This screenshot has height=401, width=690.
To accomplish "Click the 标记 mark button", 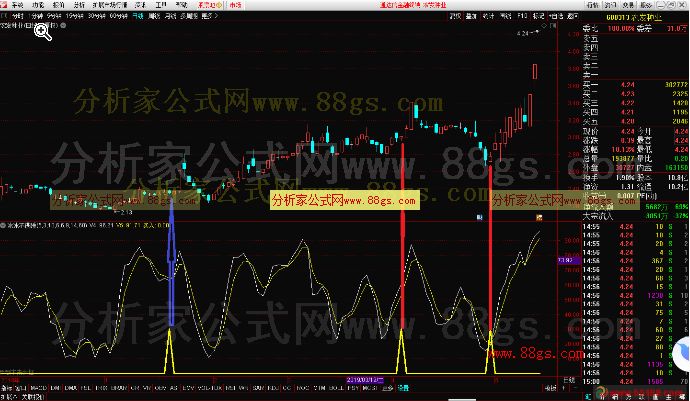I will 538,16.
